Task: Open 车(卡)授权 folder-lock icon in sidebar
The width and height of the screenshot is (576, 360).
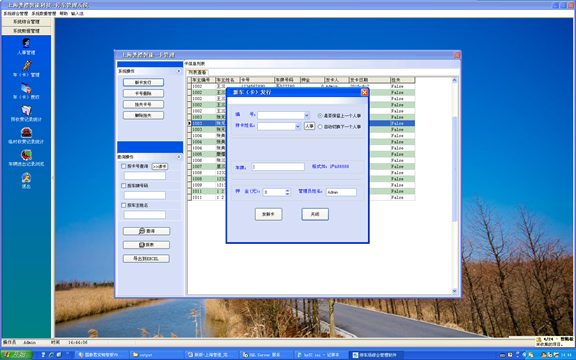Action: tap(26, 88)
